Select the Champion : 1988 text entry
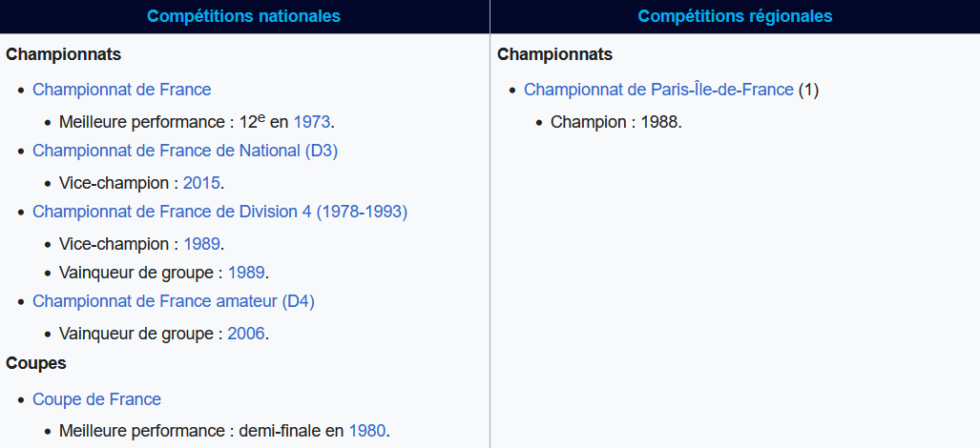Screen dimensions: 980x448 click(x=615, y=122)
